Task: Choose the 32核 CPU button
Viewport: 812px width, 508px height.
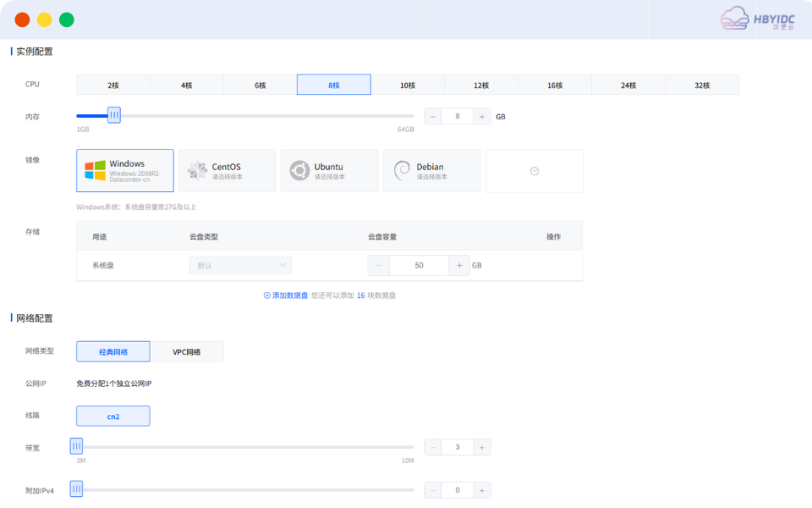Action: (x=702, y=85)
